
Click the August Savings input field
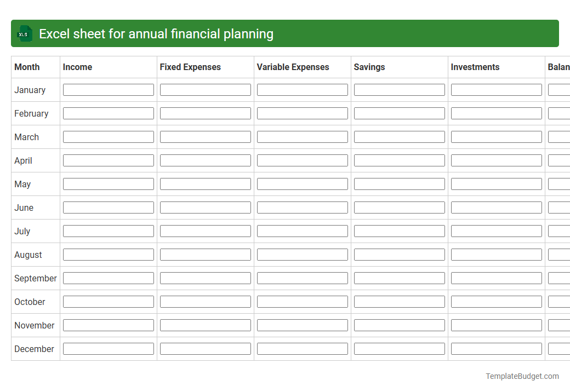click(x=399, y=254)
